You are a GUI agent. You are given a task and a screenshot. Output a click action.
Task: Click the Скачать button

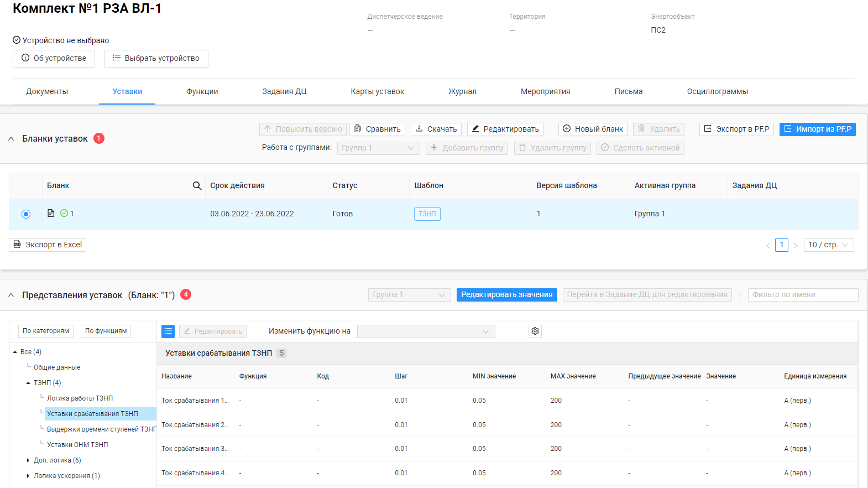(x=436, y=129)
